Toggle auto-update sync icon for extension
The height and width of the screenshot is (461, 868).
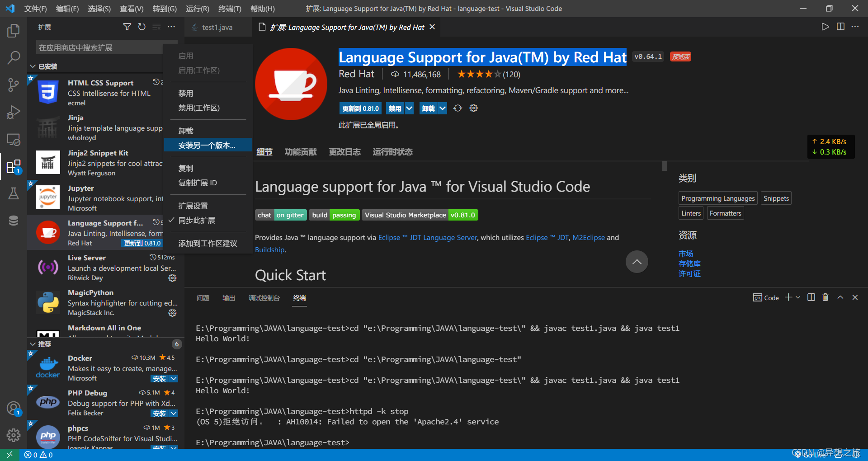(x=458, y=108)
